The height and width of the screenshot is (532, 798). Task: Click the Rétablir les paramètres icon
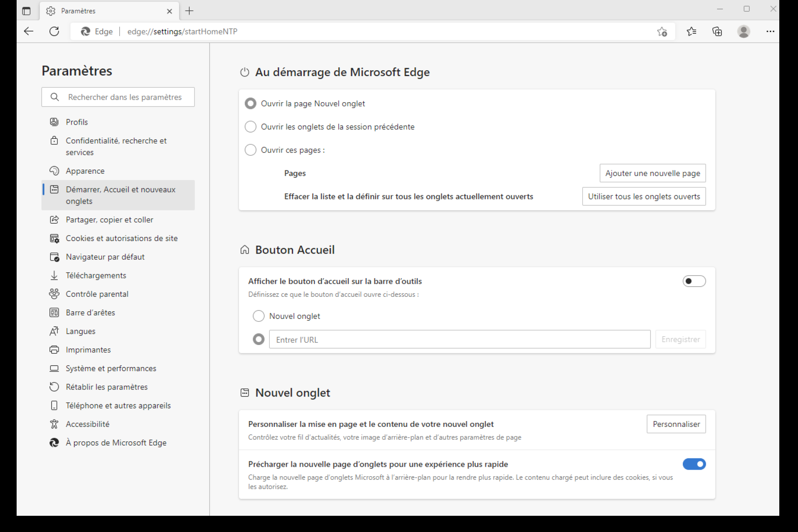(54, 387)
